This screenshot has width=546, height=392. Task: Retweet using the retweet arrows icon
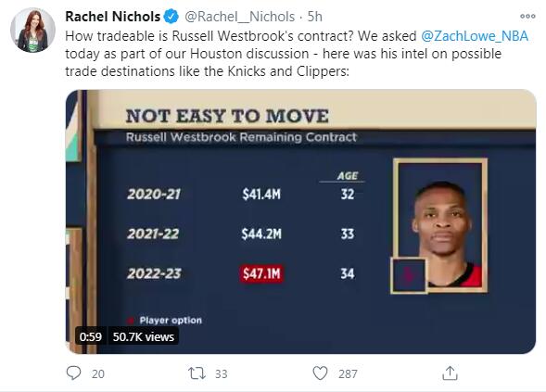(197, 373)
